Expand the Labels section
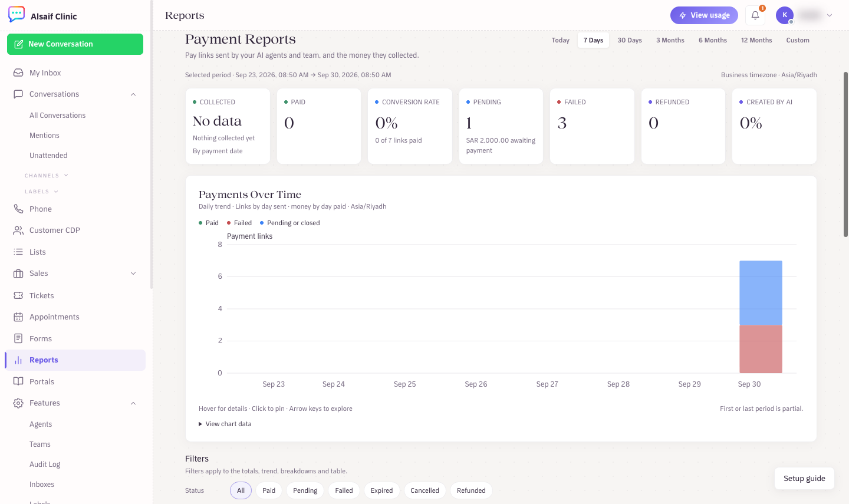Image resolution: width=849 pixels, height=504 pixels. [41, 192]
